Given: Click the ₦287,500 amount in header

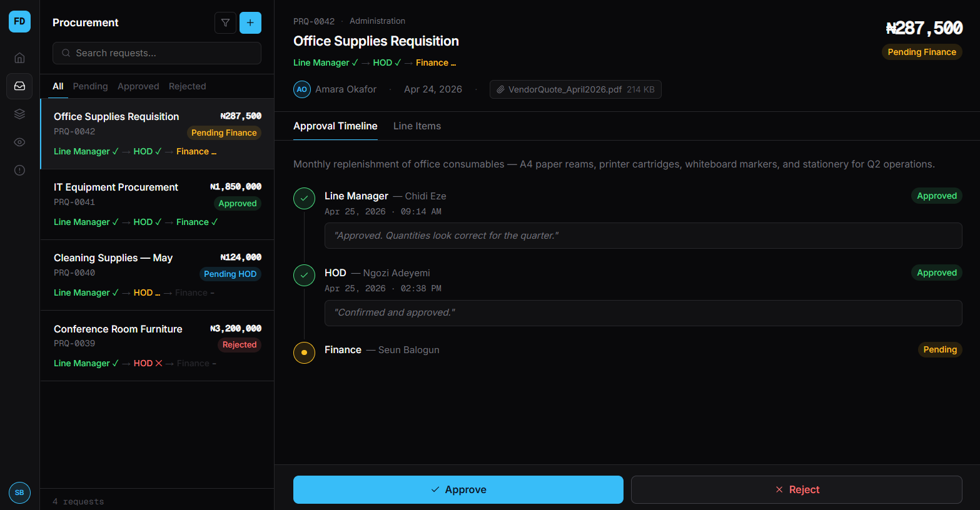Looking at the screenshot, I should pos(924,28).
